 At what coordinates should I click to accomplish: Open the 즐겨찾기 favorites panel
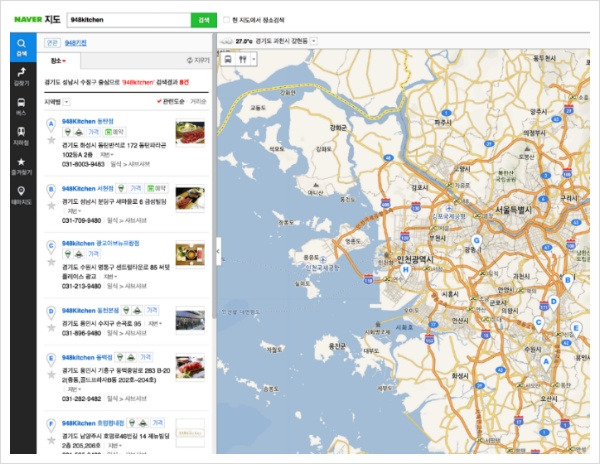click(21, 166)
